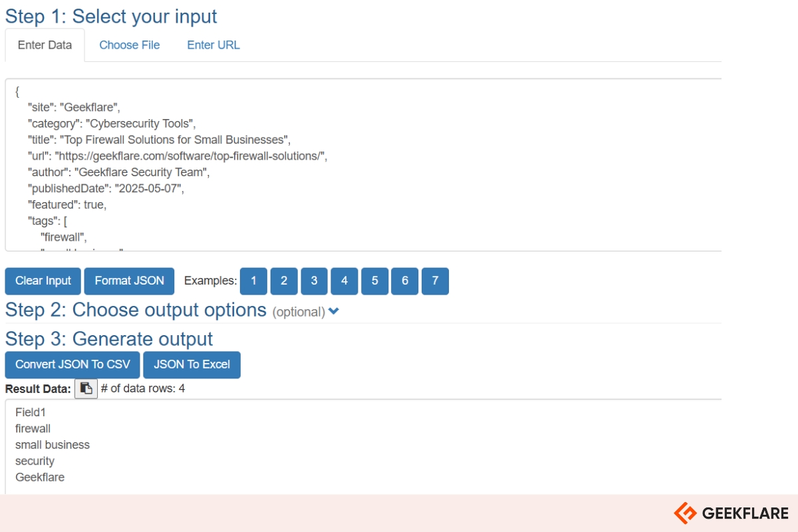
Task: Open the Enter URL tab
Action: 213,45
